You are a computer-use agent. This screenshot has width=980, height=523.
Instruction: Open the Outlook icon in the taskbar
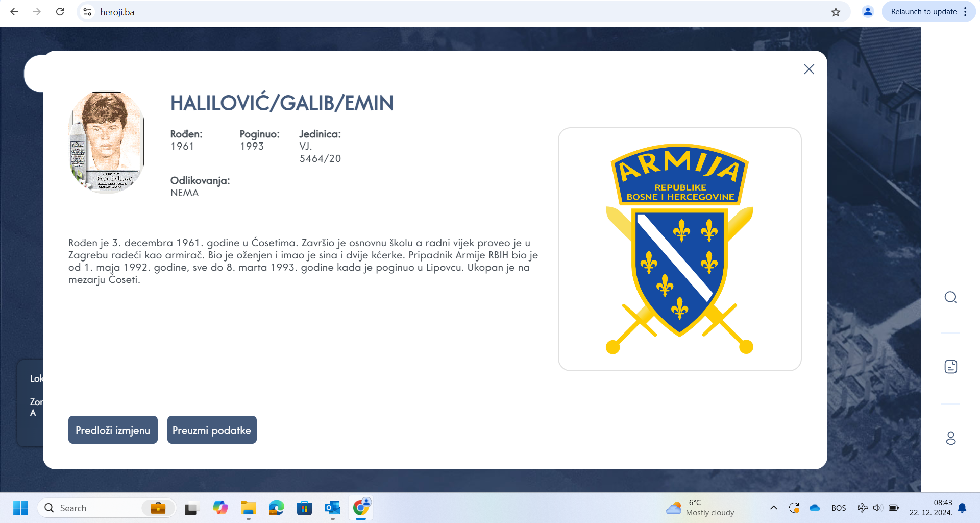click(332, 508)
